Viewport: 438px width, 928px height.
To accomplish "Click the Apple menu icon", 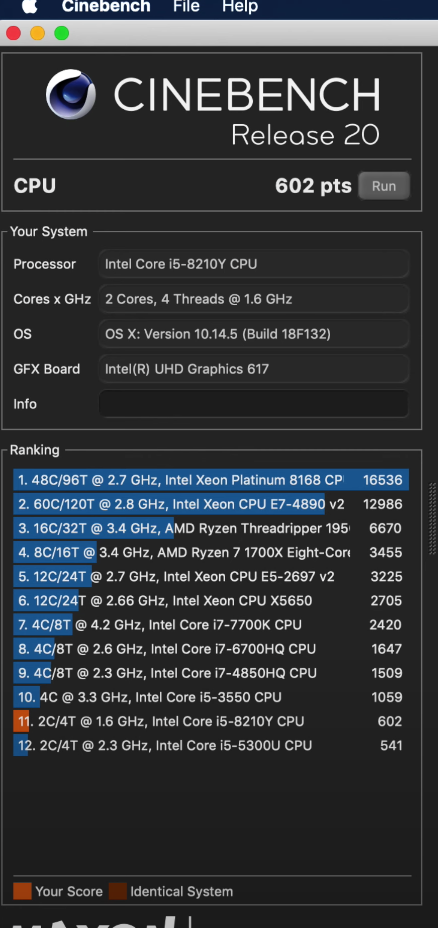I will coord(29,7).
